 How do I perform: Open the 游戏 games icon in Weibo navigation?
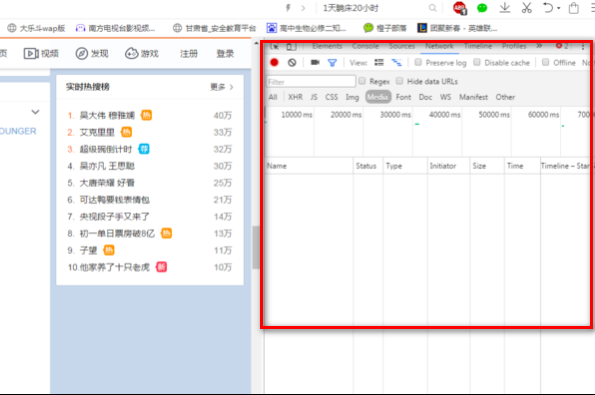pyautogui.click(x=132, y=54)
